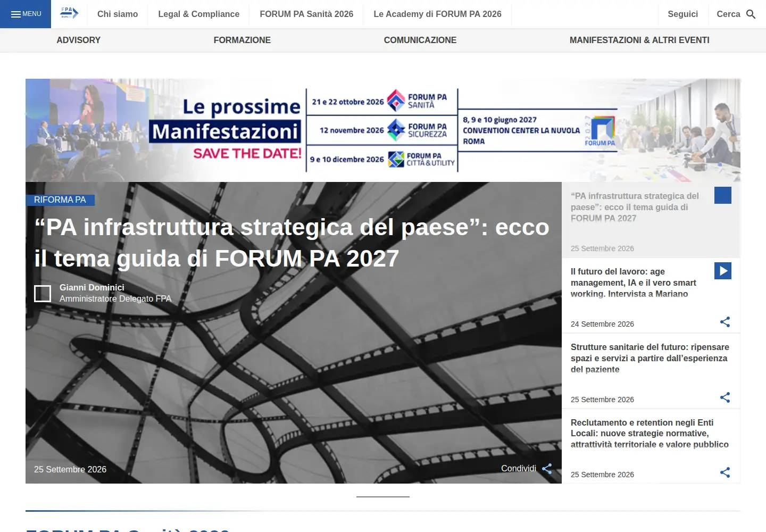Viewport: 766px width, 532px height.
Task: Click the hero date '25 Settembre 2026'
Action: [70, 469]
